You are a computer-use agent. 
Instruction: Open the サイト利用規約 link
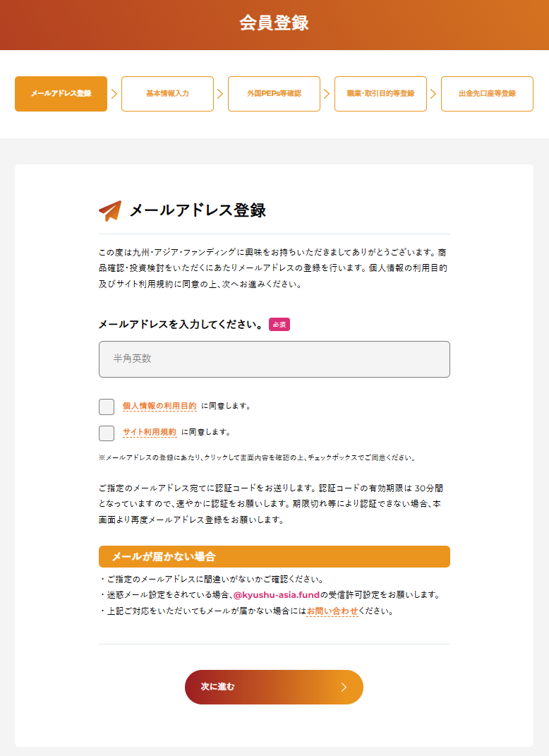click(150, 432)
